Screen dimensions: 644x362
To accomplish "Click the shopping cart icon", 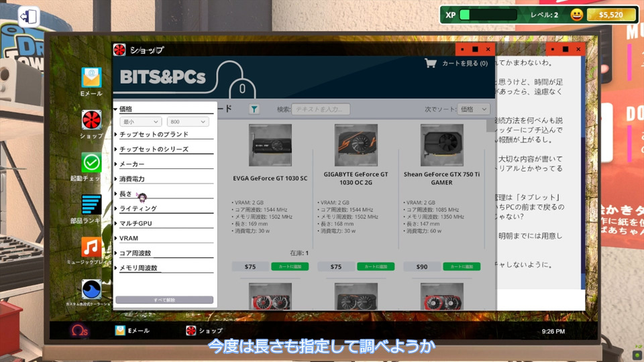I will click(431, 63).
